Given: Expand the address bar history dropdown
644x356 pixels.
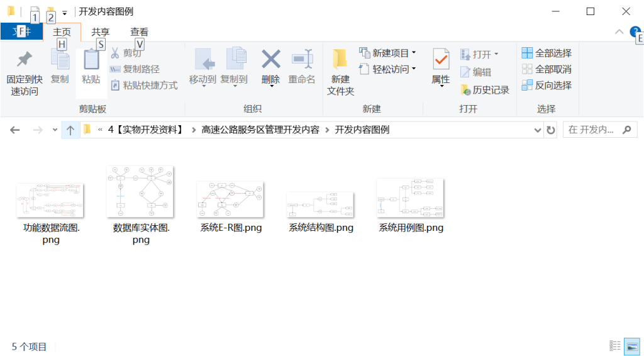Looking at the screenshot, I should click(x=538, y=130).
